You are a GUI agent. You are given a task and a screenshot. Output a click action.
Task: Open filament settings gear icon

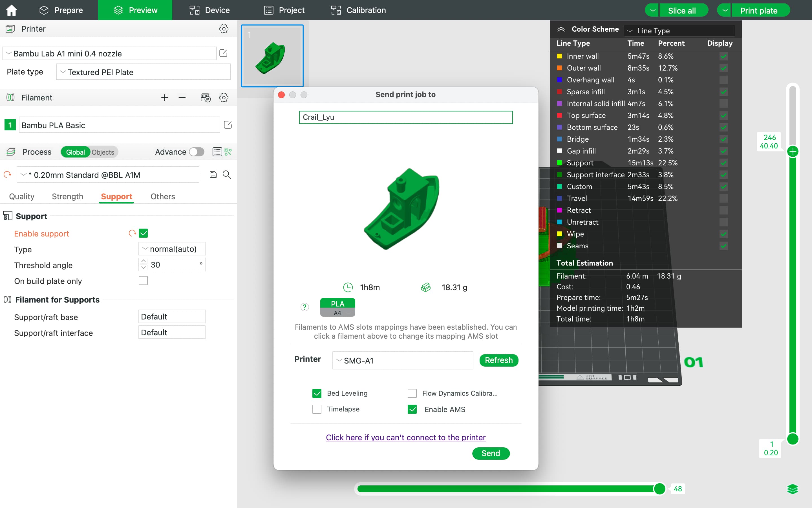tap(224, 98)
